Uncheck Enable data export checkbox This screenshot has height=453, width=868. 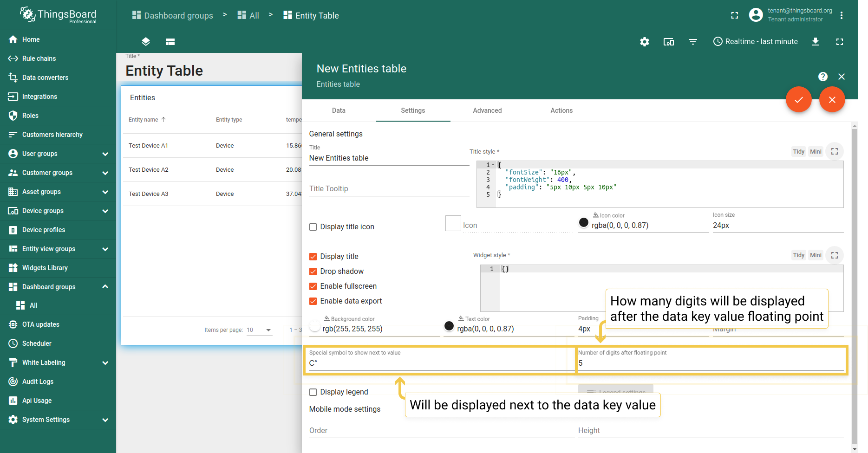tap(313, 301)
